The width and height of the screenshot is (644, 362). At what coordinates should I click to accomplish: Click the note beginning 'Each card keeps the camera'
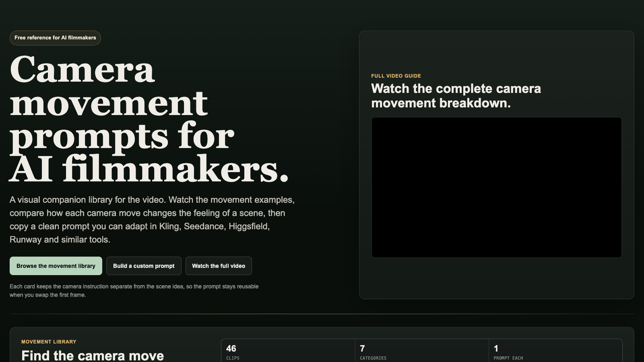point(134,290)
